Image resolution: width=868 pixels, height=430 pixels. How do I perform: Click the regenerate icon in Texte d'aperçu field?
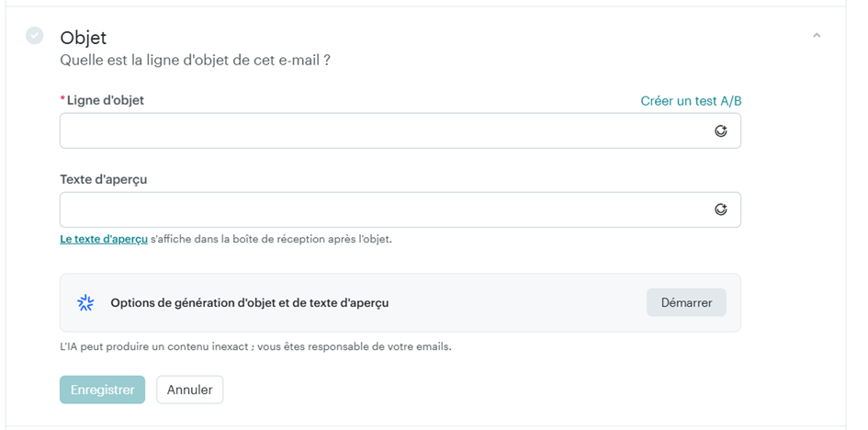coord(721,209)
